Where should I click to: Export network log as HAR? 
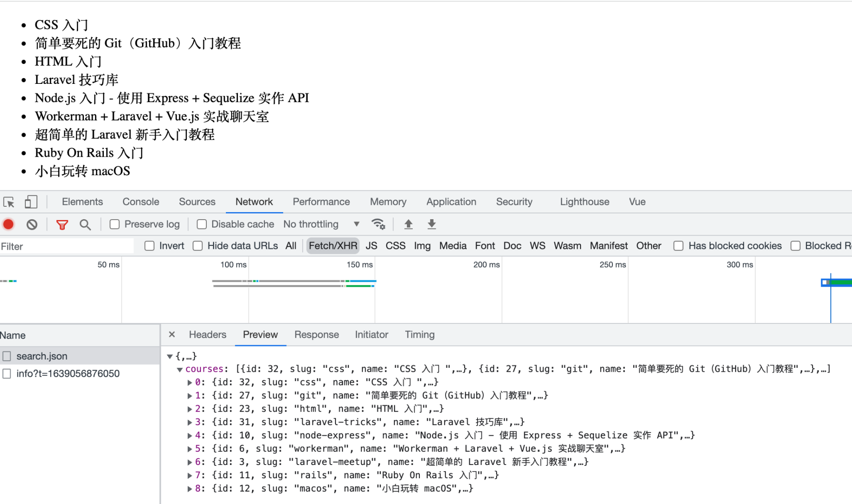(x=431, y=224)
